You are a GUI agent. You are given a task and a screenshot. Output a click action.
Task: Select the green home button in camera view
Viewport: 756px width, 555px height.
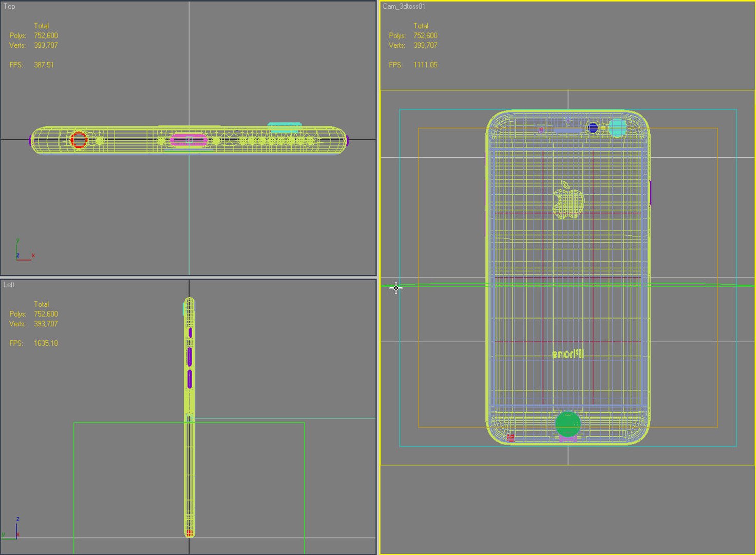click(568, 424)
